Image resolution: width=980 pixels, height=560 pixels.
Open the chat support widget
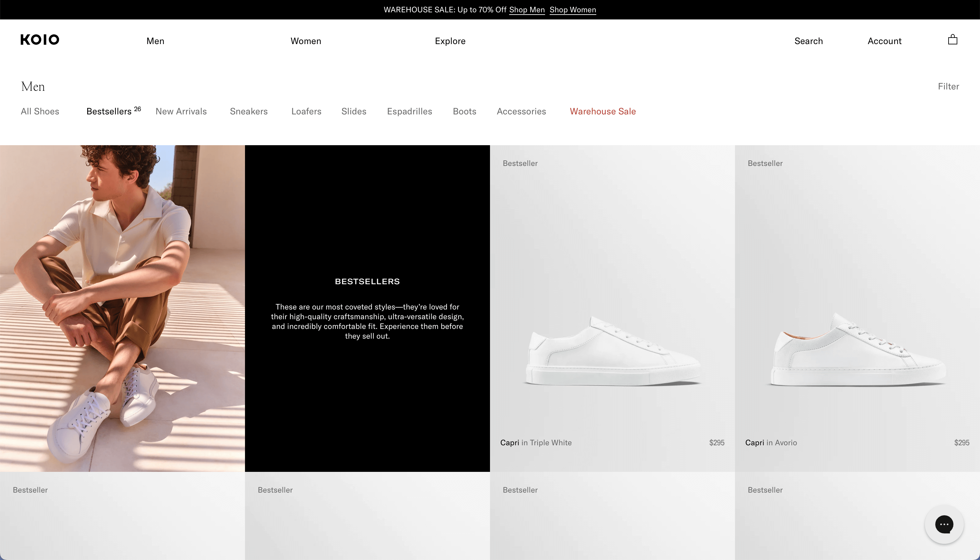click(x=944, y=525)
